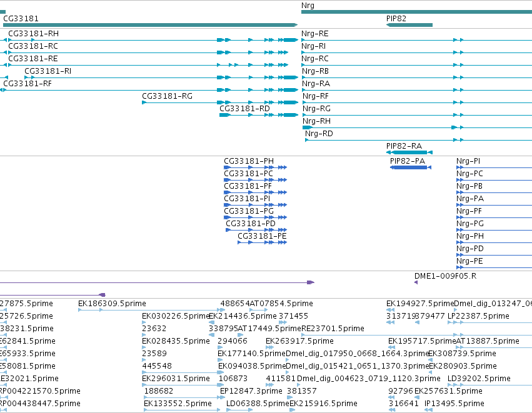Screen dimensions: 532x413
Task: Select EST EK308739.5prime
Action: tap(462, 354)
